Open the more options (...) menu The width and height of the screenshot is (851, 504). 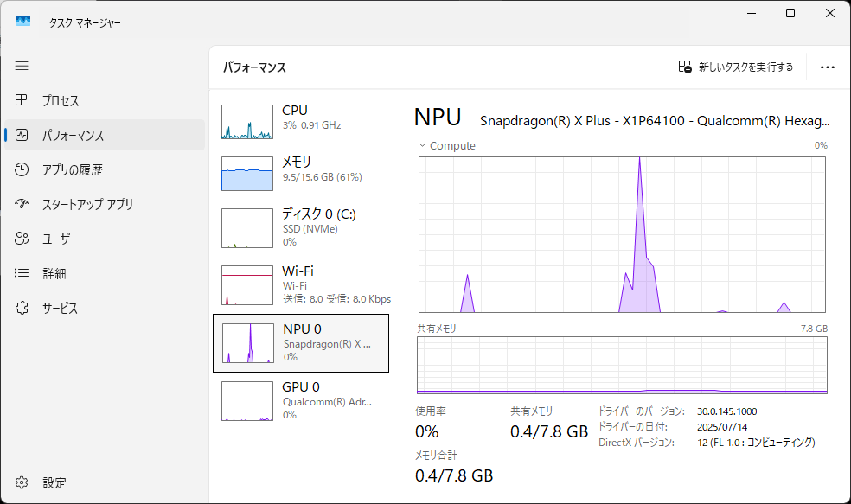click(828, 67)
